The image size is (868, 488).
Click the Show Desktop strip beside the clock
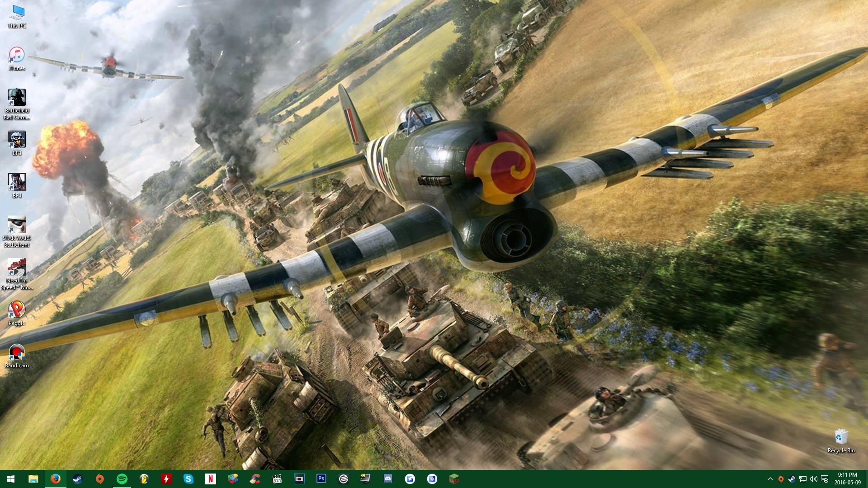pyautogui.click(x=867, y=479)
